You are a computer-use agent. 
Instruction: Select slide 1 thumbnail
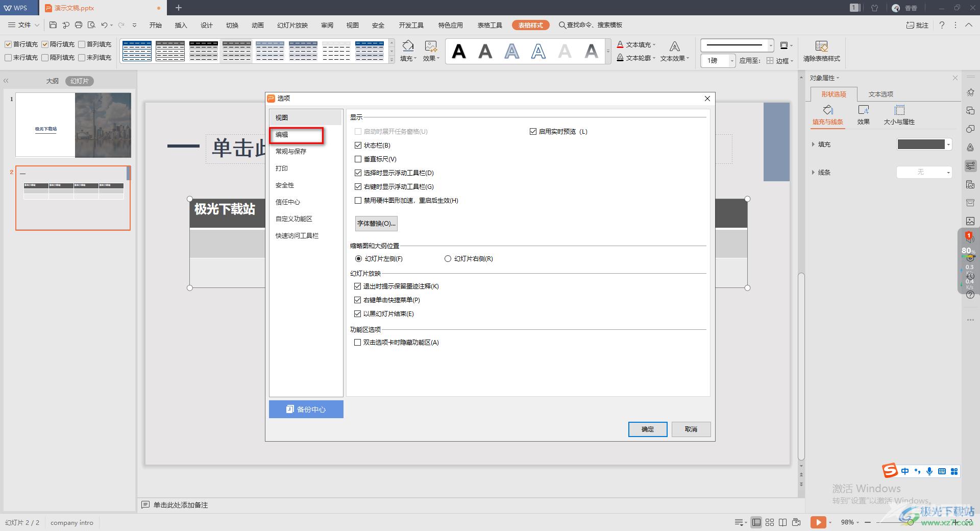[73, 125]
